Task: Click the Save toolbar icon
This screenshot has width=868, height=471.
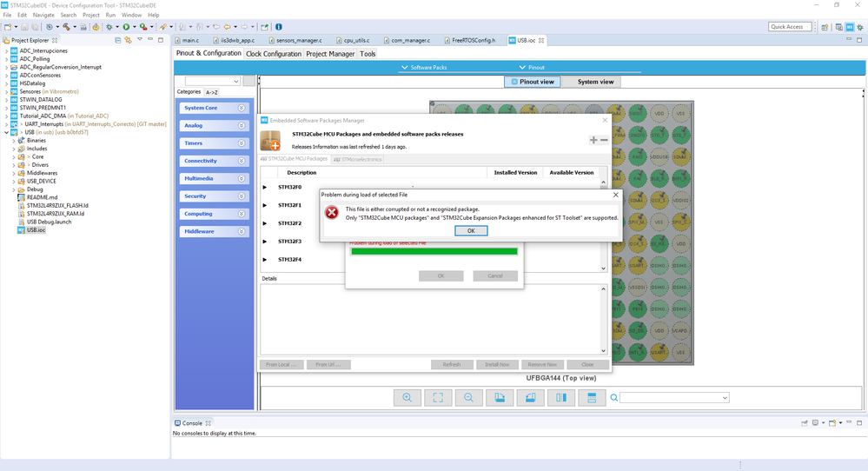Action: [24, 27]
